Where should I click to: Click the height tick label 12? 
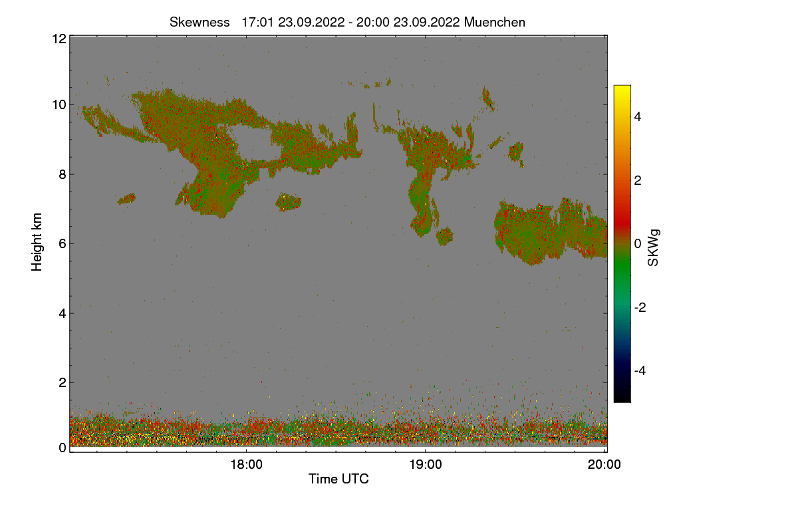click(x=59, y=39)
